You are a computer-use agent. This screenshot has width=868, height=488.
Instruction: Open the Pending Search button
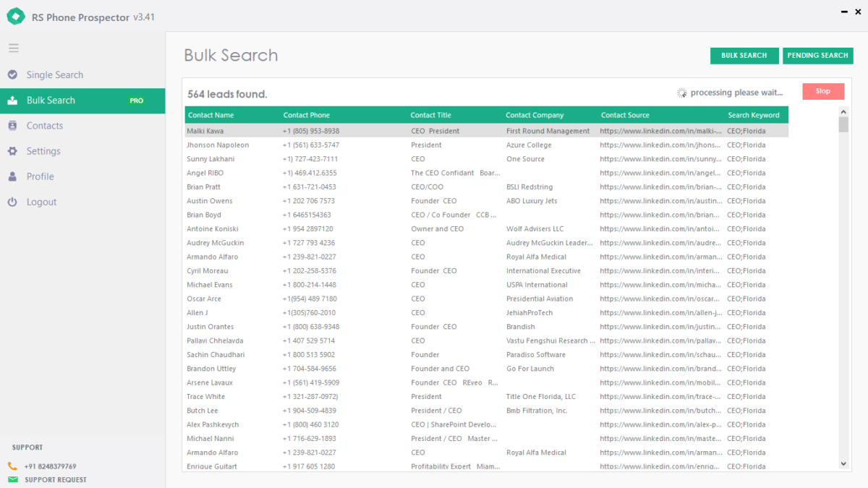click(x=817, y=56)
